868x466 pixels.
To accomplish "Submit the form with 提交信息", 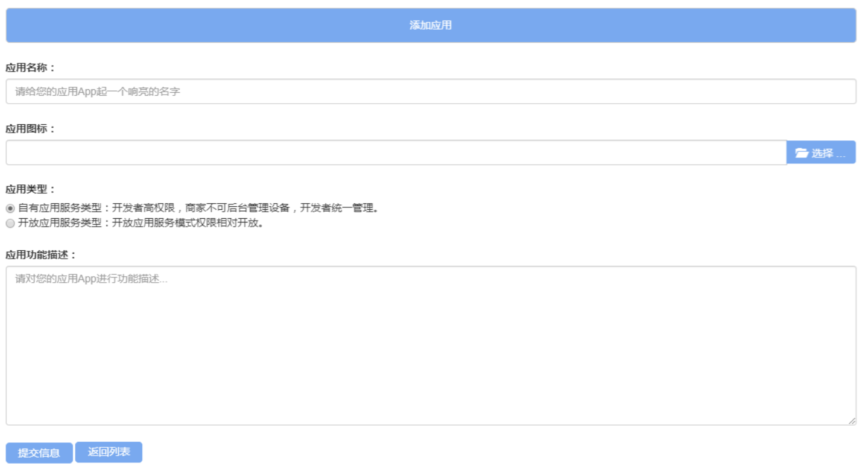I will (x=39, y=453).
